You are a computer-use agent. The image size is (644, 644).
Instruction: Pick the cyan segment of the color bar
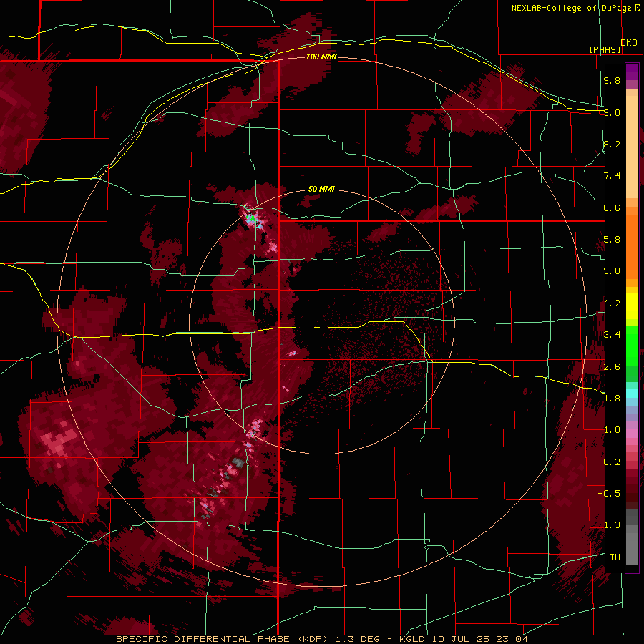(x=632, y=393)
